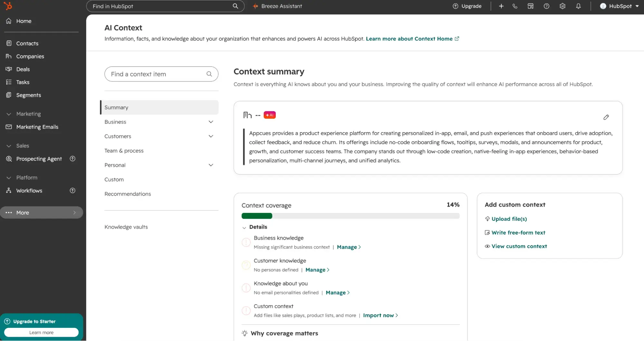Image resolution: width=644 pixels, height=341 pixels.
Task: Click the upgrade arrow icon beside Workflows
Action: click(72, 190)
